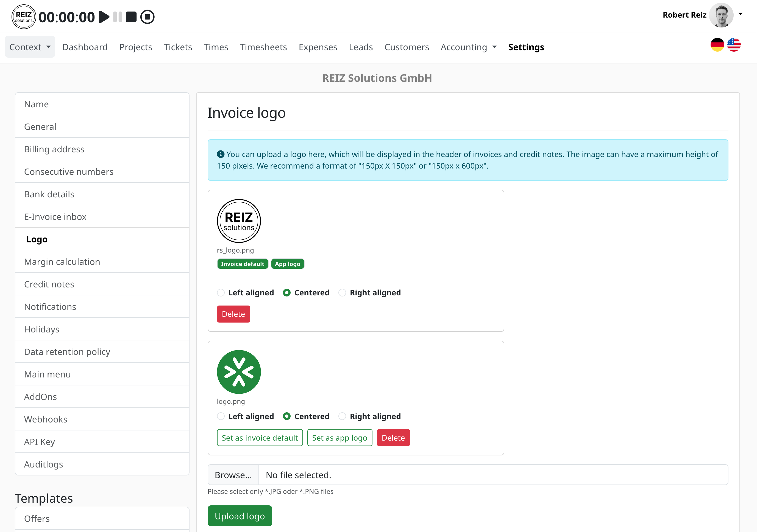Open the Name settings section
The width and height of the screenshot is (757, 532).
[102, 104]
